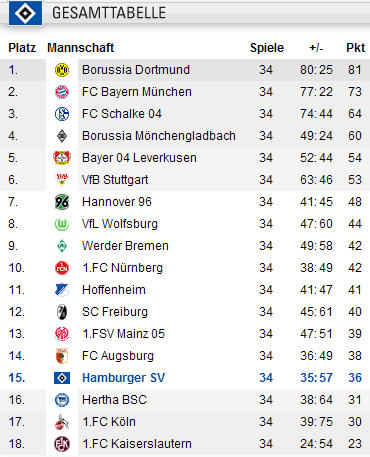Open the Hamburger SV team link
This screenshot has width=370, height=457.
coord(124,378)
